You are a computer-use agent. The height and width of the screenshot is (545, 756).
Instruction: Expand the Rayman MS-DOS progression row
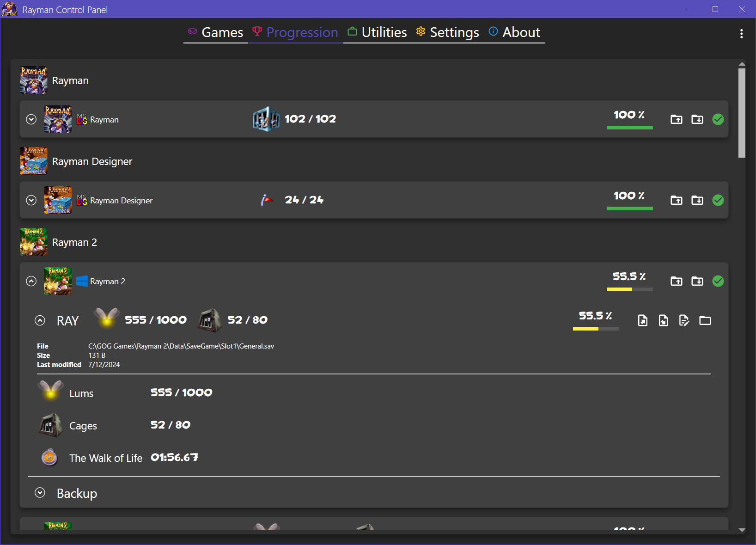coord(31,119)
